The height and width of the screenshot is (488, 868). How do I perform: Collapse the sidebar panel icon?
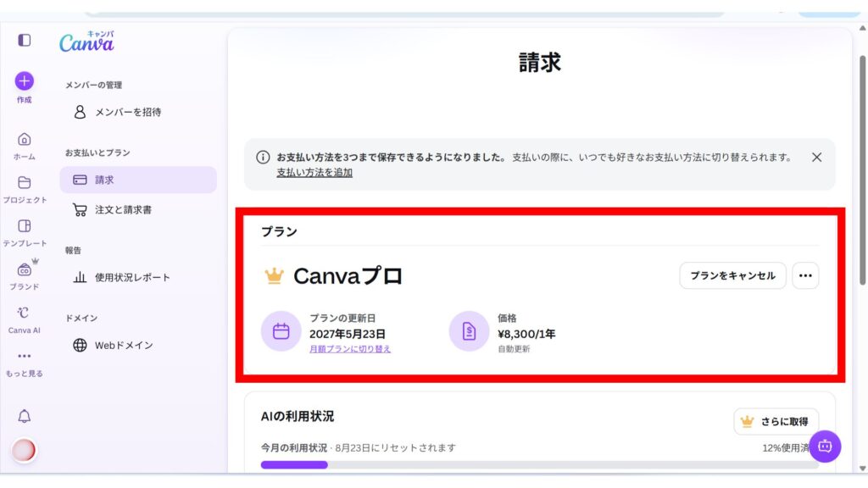coord(24,40)
